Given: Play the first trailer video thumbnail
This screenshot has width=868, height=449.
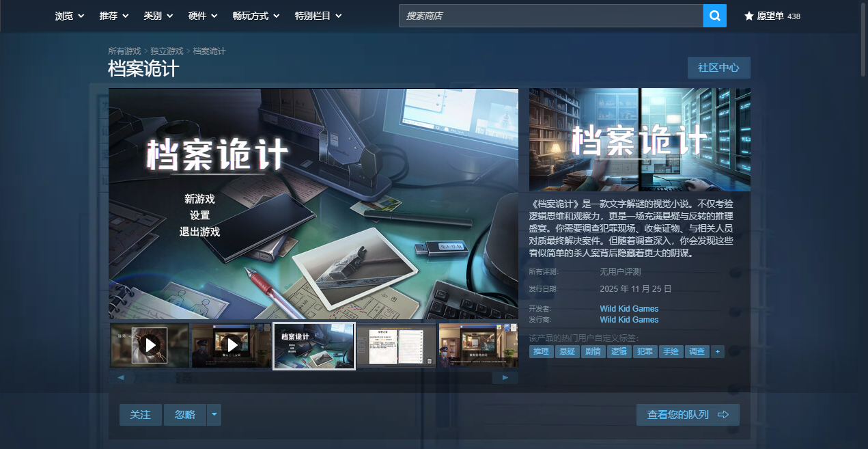Looking at the screenshot, I should [x=150, y=345].
